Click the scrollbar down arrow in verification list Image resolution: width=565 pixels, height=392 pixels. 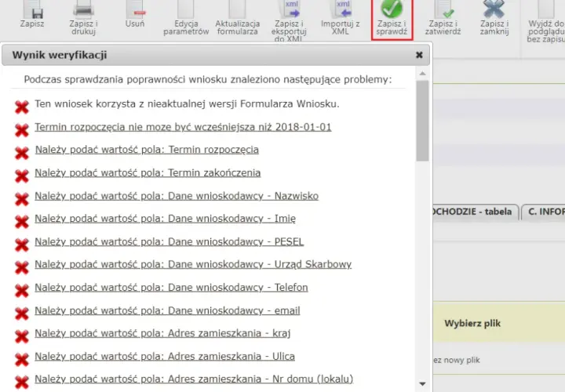(x=423, y=384)
